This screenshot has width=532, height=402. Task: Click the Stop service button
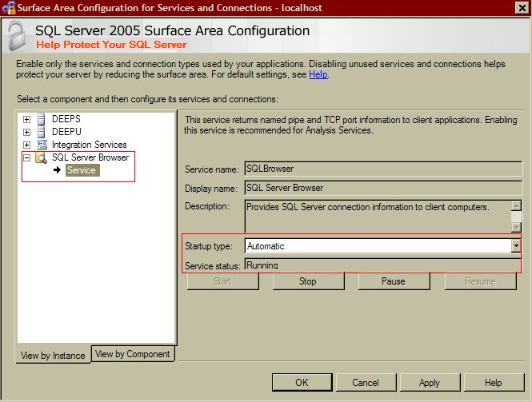(308, 281)
